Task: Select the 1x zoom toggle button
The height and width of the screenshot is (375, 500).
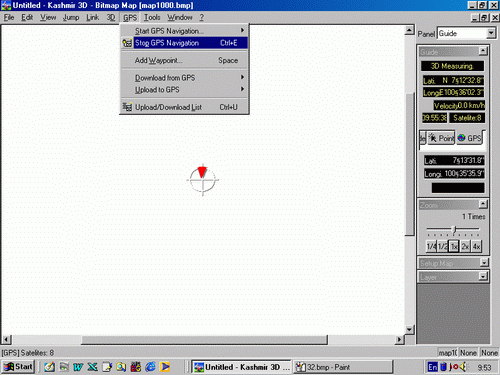Action: coord(454,247)
